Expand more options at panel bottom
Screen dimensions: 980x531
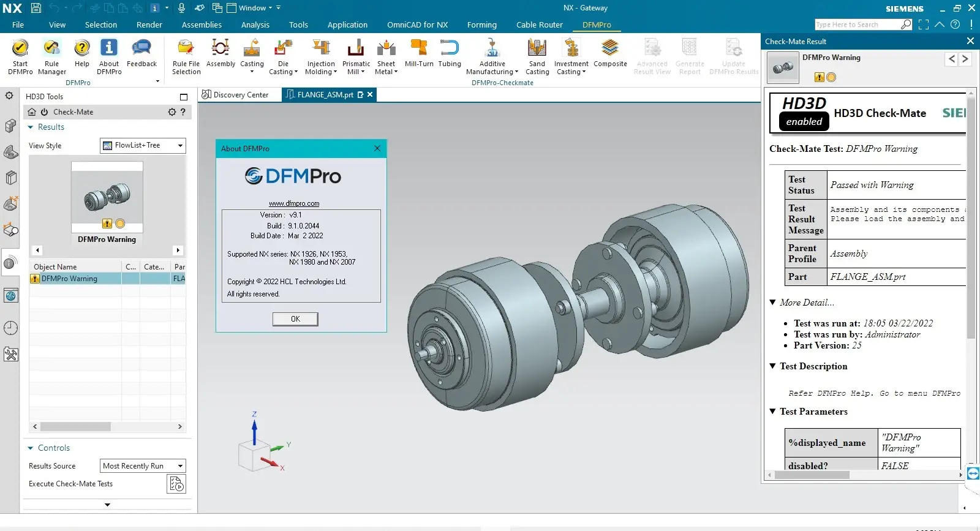[107, 505]
